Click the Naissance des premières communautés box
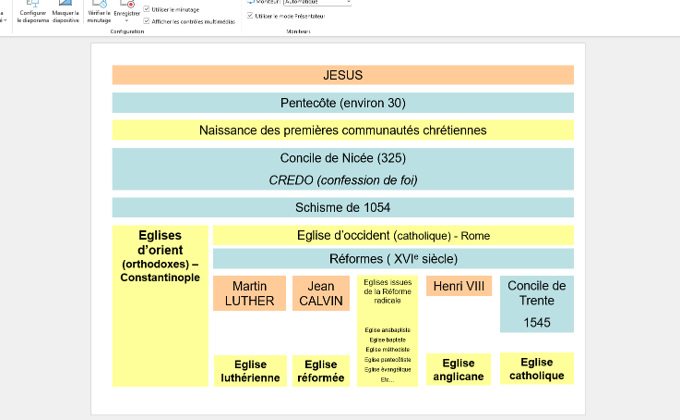The height and width of the screenshot is (420, 680). point(342,130)
